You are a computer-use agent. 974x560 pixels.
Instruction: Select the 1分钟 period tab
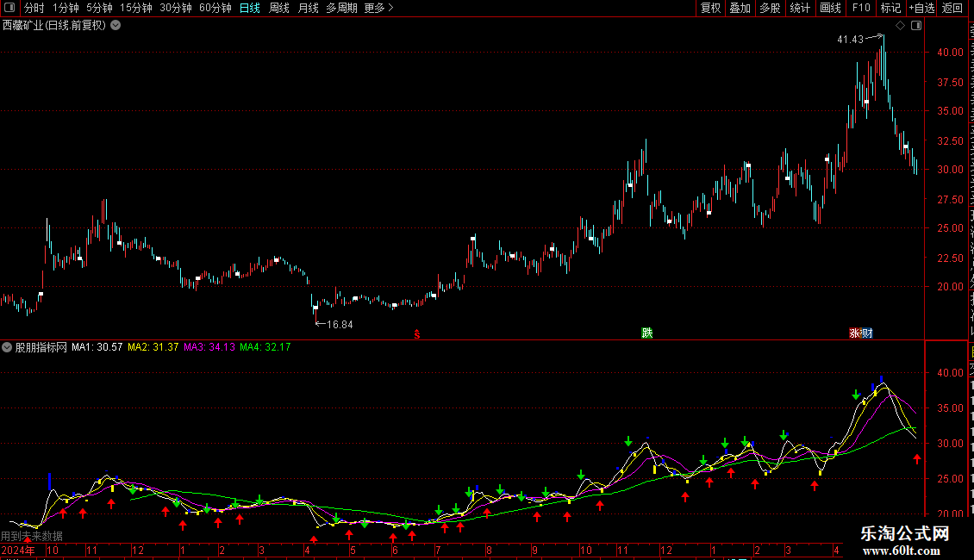point(66,8)
